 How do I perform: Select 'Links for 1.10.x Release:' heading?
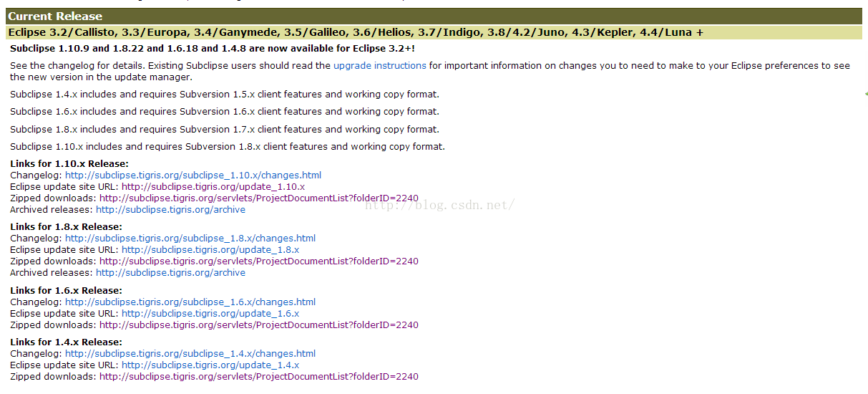click(x=69, y=164)
